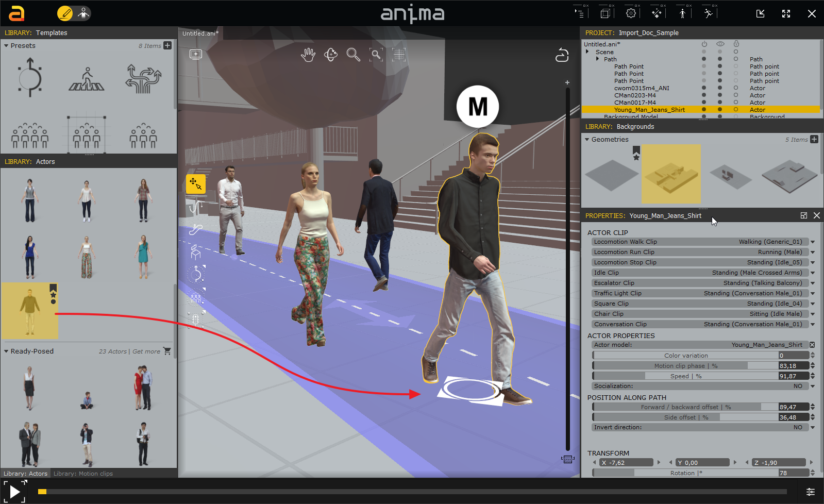Adjust the Rotation slider

[x=685, y=473]
